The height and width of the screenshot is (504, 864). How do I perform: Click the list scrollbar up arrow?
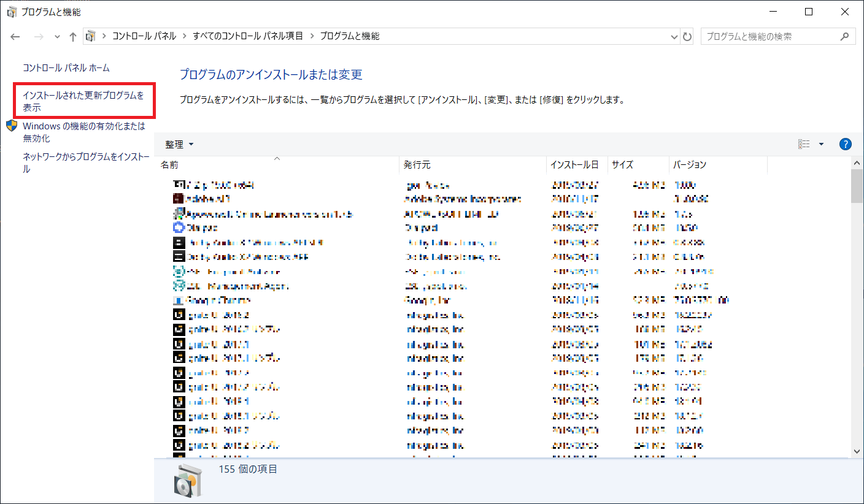(857, 162)
